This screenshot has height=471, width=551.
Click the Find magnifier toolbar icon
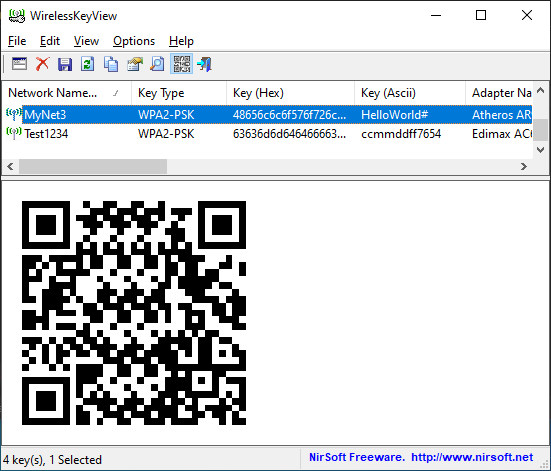click(157, 64)
